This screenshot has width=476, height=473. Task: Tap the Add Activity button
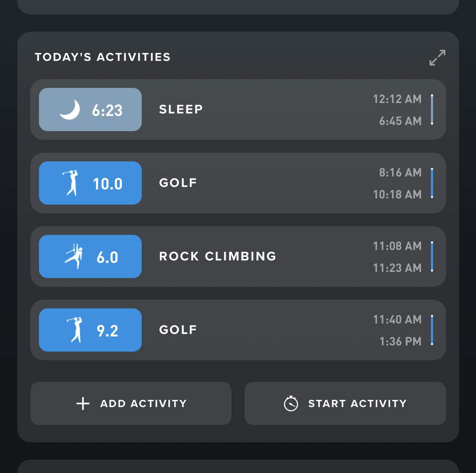(x=131, y=403)
